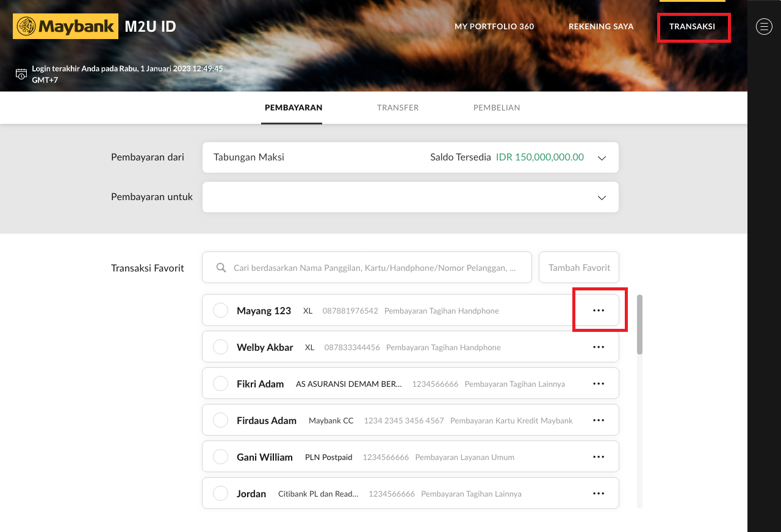Select the Gani William radio button
The width and height of the screenshot is (781, 532).
click(220, 457)
